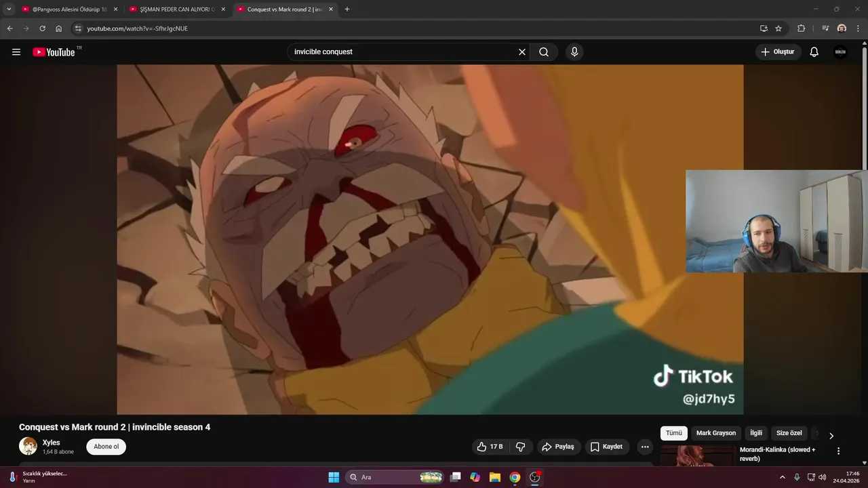Screen dimensions: 868x488
Task: Open the Extensions puzzle icon
Action: coord(802,28)
